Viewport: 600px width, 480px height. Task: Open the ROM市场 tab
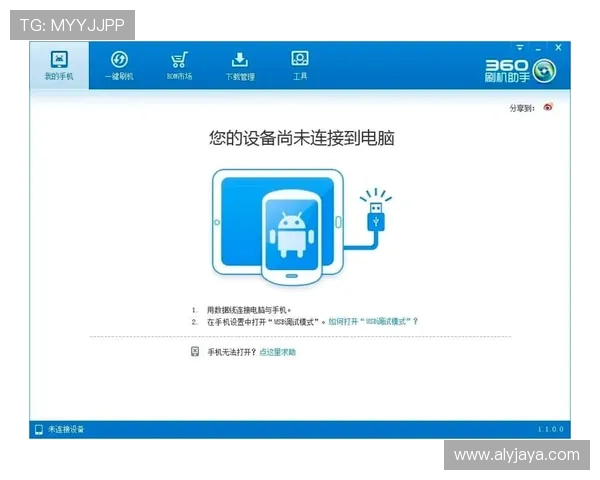click(179, 65)
